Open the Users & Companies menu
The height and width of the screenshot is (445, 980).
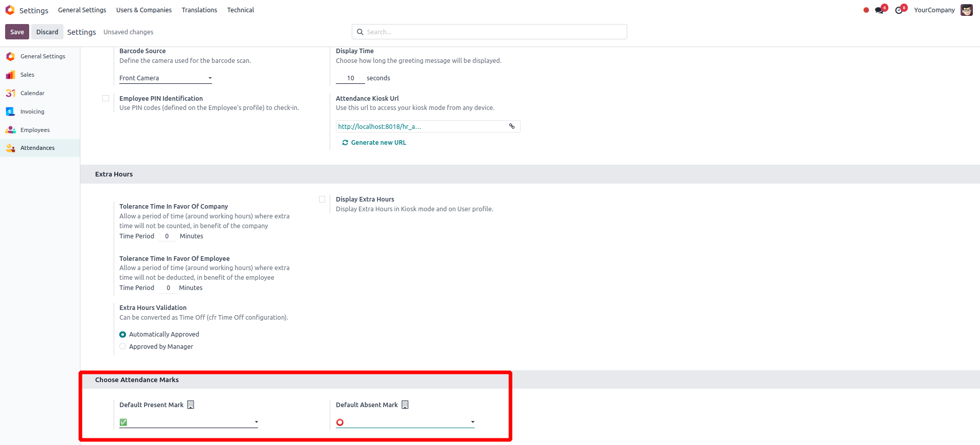pyautogui.click(x=144, y=10)
